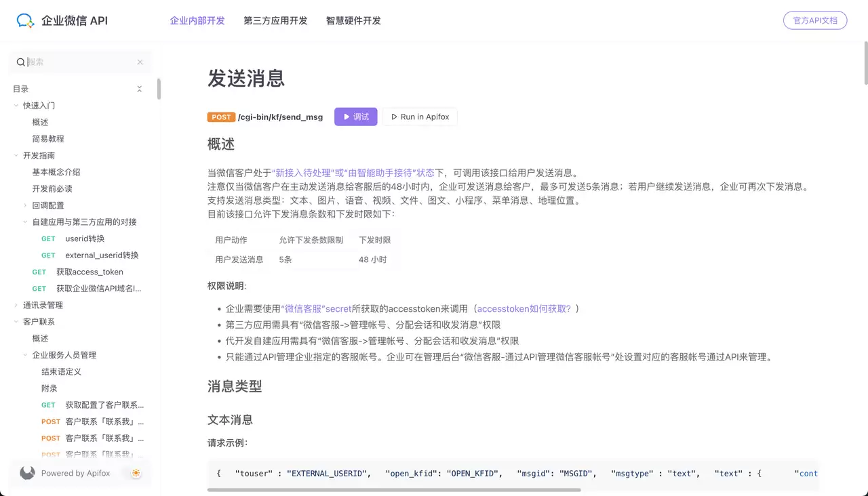Open the external_userid转换 API entry

coord(102,255)
